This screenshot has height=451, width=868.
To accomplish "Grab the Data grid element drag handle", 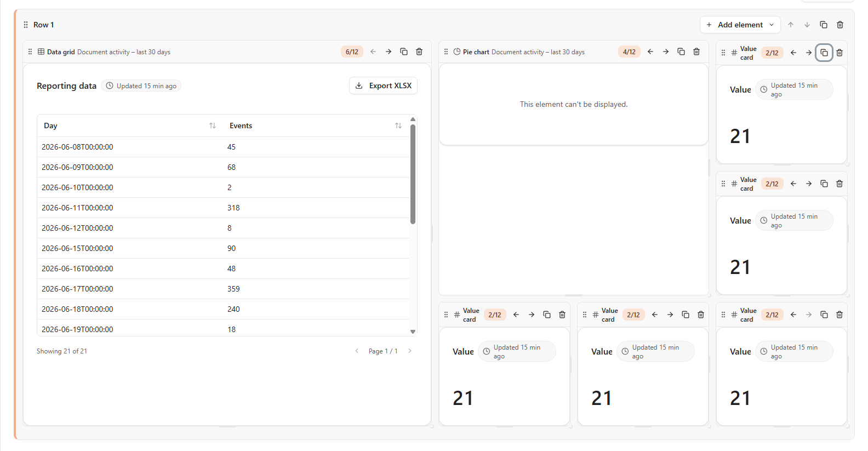I will [x=30, y=52].
